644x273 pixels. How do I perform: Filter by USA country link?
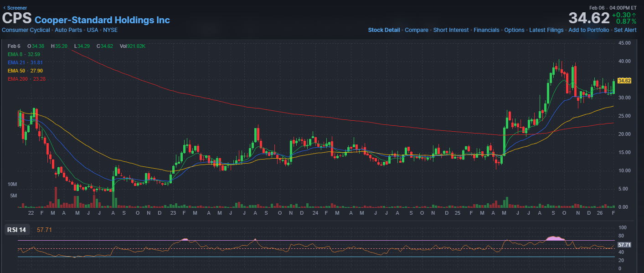coord(93,30)
